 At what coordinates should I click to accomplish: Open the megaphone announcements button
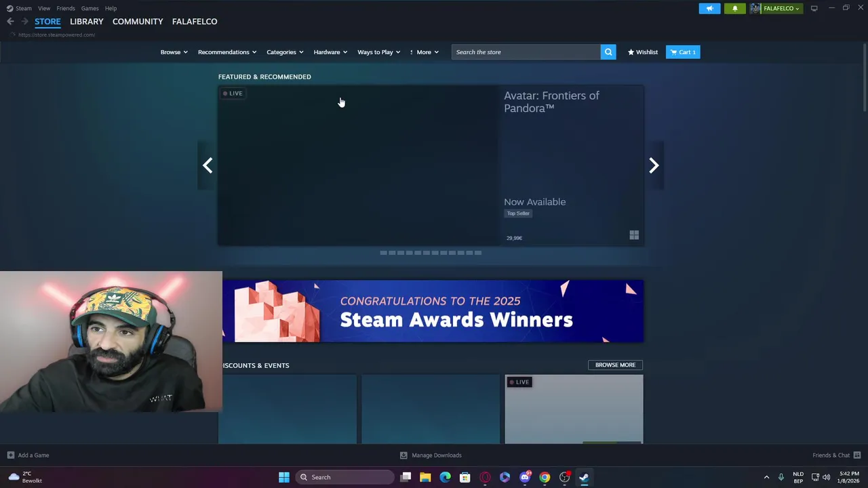(x=709, y=8)
